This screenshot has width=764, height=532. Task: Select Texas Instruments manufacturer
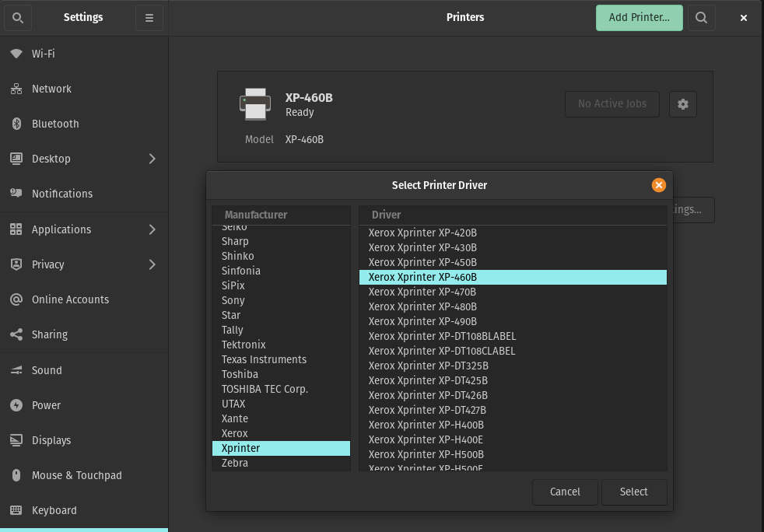[x=281, y=359]
